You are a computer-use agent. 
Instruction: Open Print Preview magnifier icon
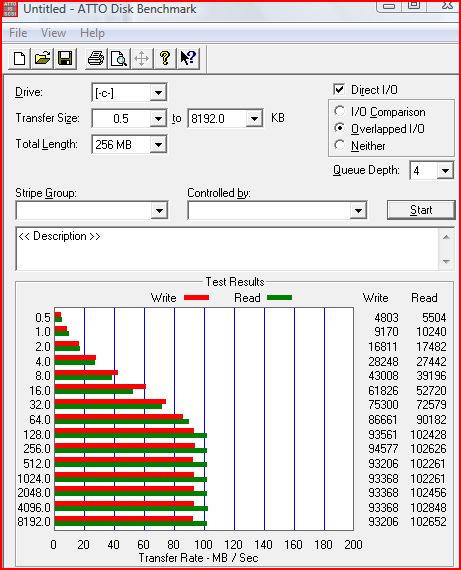pyautogui.click(x=119, y=58)
